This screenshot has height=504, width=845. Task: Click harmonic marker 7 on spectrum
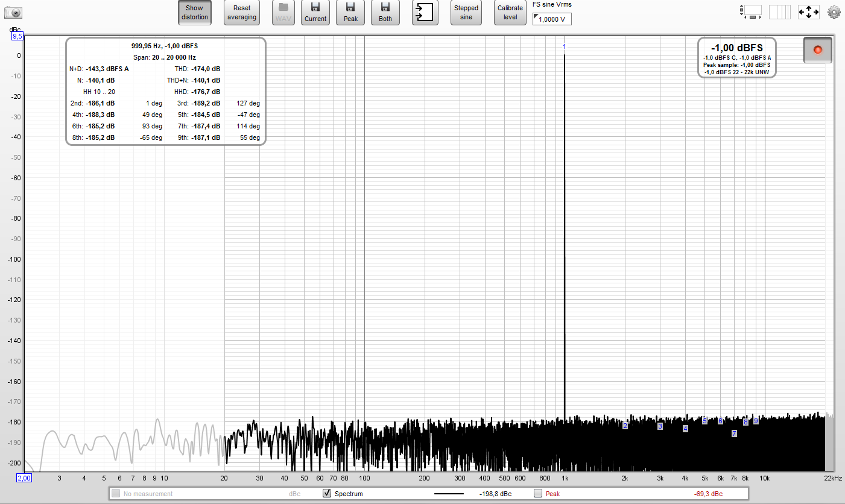(734, 433)
